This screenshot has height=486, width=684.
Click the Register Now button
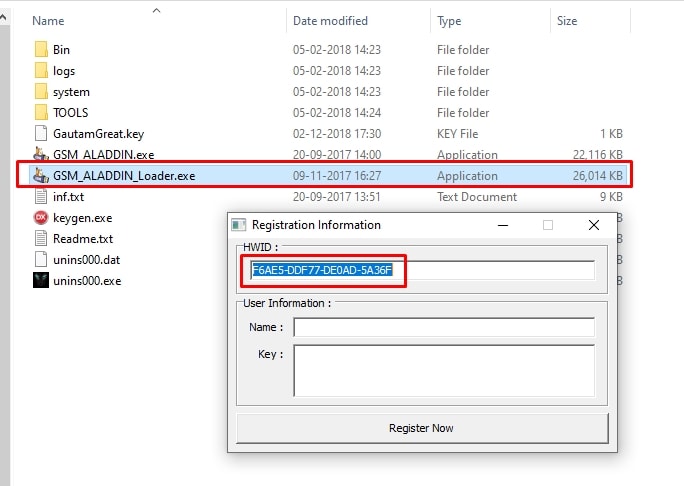tap(422, 428)
